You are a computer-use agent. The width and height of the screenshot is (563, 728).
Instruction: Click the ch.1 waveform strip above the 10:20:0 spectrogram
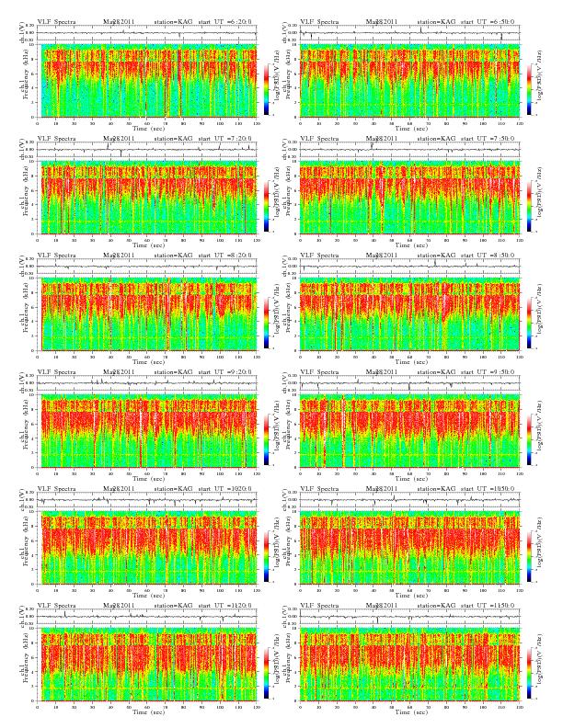[x=147, y=500]
